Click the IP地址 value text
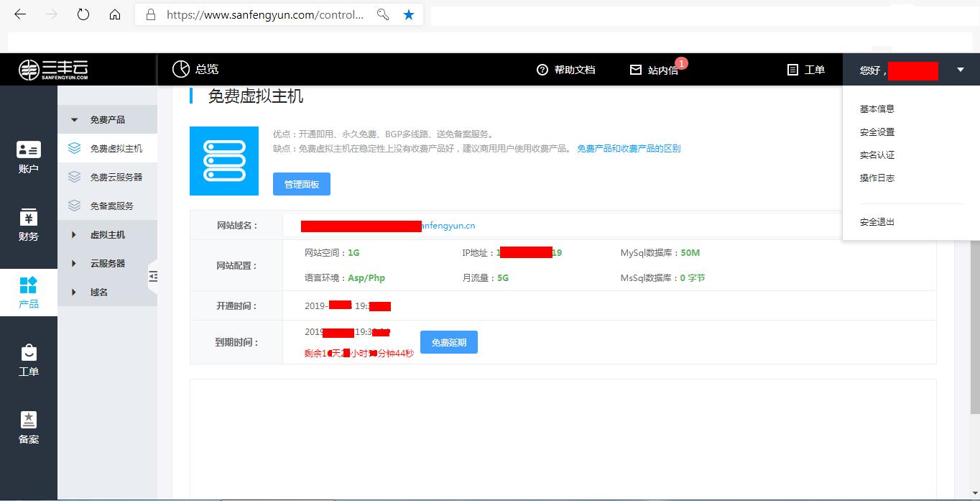Screen dimensions: 980x501 (530, 253)
